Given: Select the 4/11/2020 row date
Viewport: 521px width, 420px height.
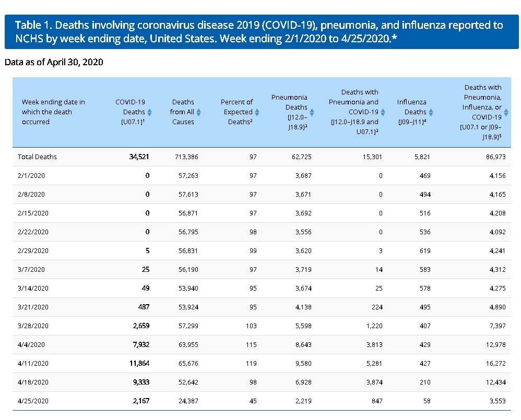Looking at the screenshot, I should point(33,363).
